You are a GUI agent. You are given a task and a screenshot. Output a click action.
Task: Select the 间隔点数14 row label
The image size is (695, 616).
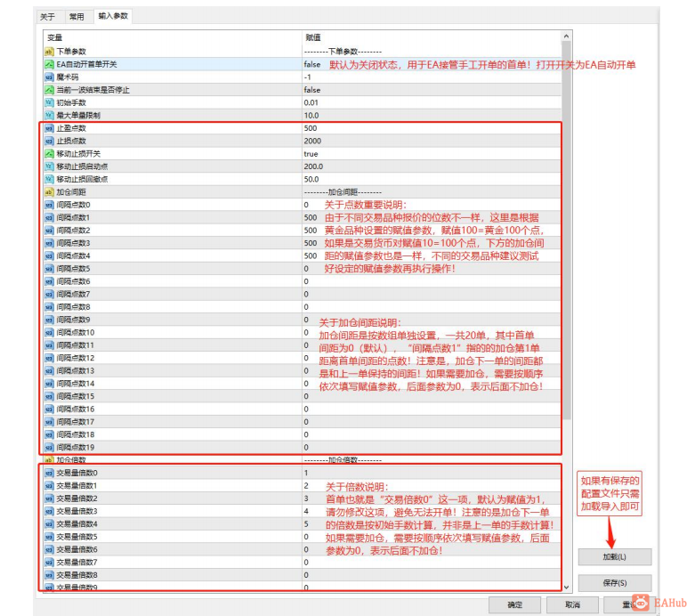click(76, 384)
